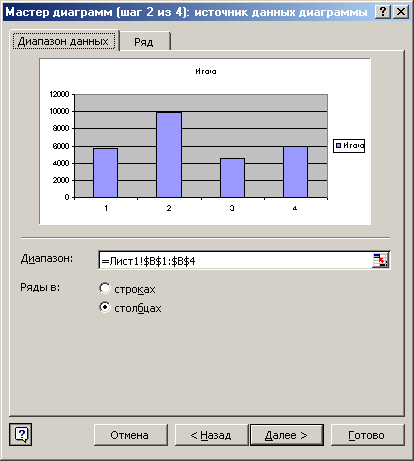
Task: Finish the wizard with Готово
Action: point(367,435)
